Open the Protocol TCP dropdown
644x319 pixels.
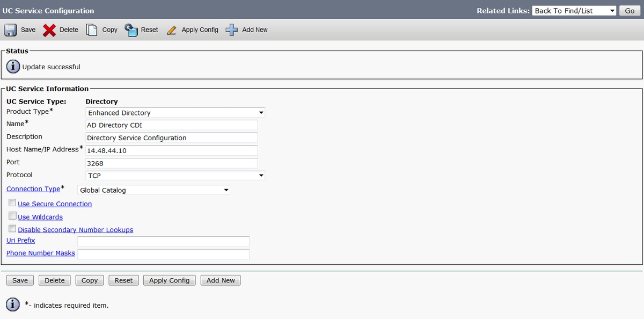[x=175, y=175]
